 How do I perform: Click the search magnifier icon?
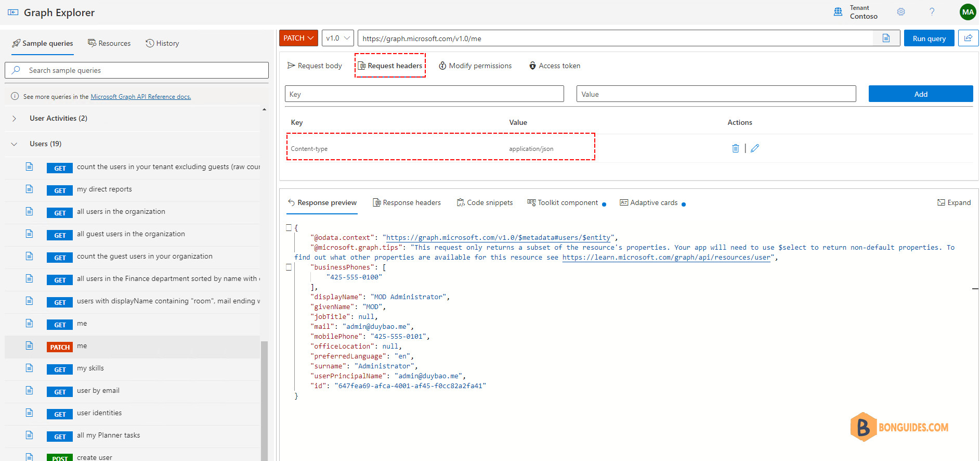click(x=16, y=70)
